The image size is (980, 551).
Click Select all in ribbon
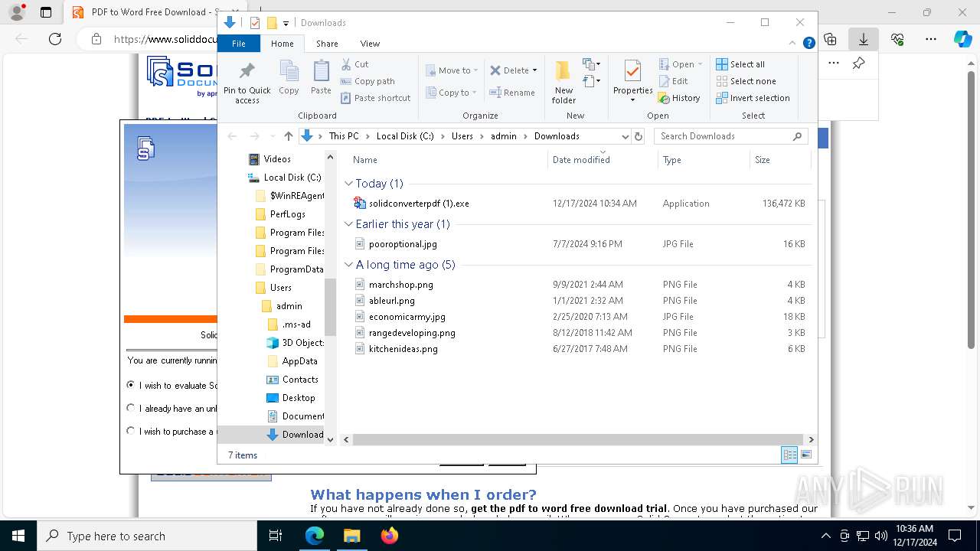[x=740, y=64]
